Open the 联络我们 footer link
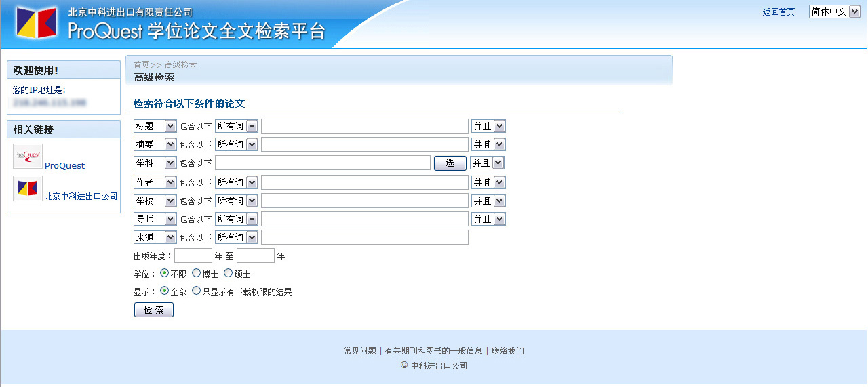The image size is (868, 387). 507,351
